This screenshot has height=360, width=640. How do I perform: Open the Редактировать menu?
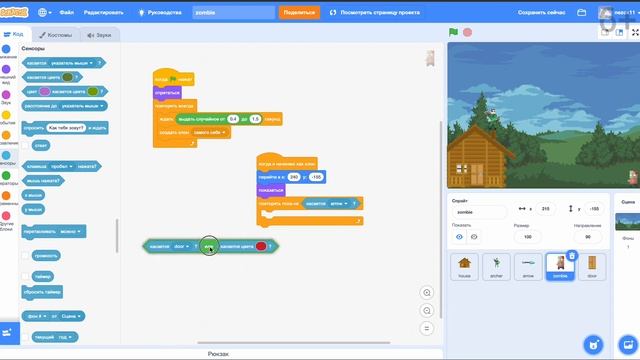[103, 13]
